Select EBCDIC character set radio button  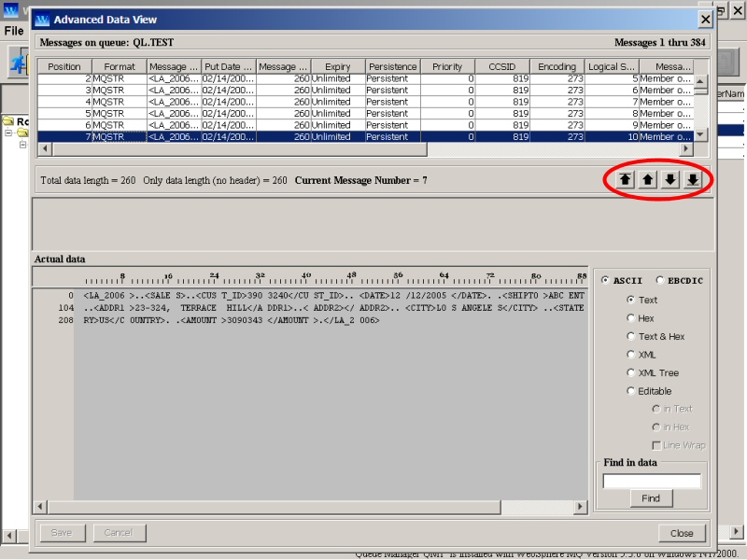click(660, 280)
